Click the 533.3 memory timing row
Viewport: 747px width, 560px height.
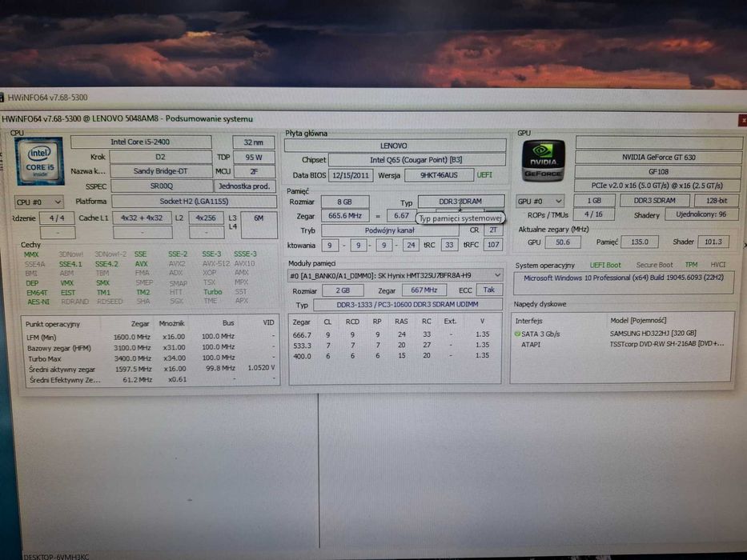point(395,346)
